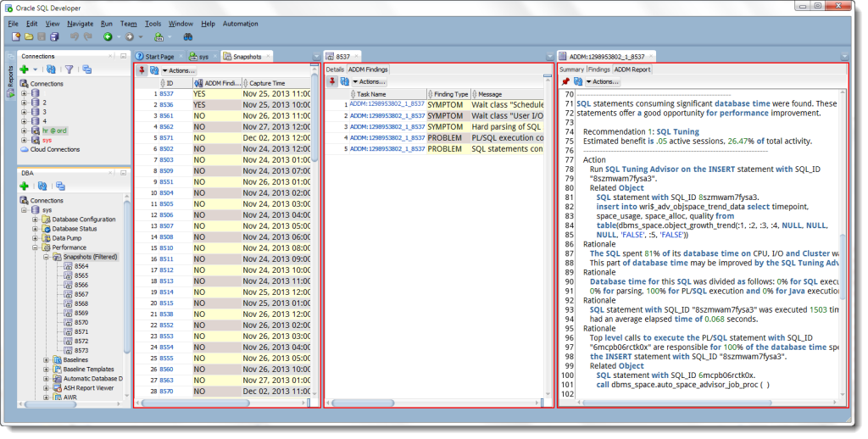Click the New file icon in main toolbar
The image size is (868, 439).
(16, 36)
